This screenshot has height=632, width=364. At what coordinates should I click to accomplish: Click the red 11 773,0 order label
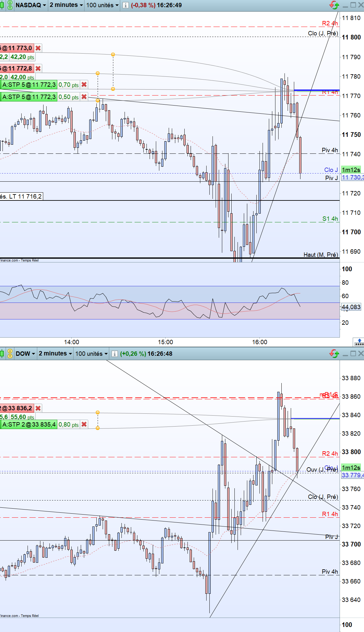click(17, 48)
